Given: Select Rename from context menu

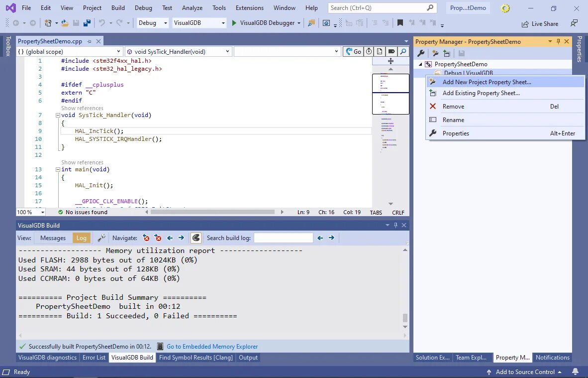Looking at the screenshot, I should tap(505, 120).
